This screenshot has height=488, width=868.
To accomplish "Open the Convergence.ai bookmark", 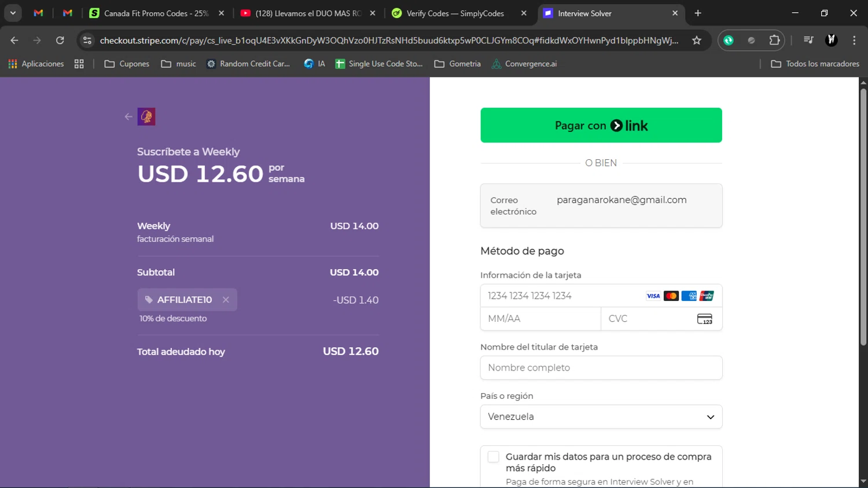I will click(x=524, y=64).
